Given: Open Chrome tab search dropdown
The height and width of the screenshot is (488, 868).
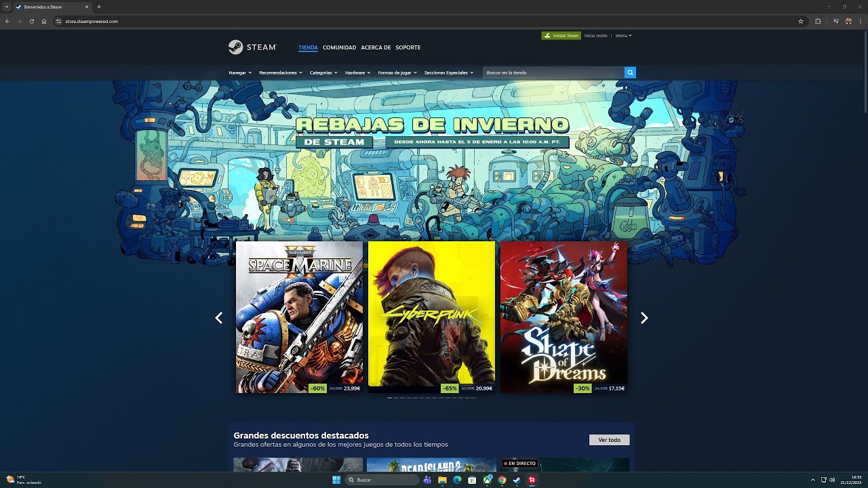Looking at the screenshot, I should 6,7.
